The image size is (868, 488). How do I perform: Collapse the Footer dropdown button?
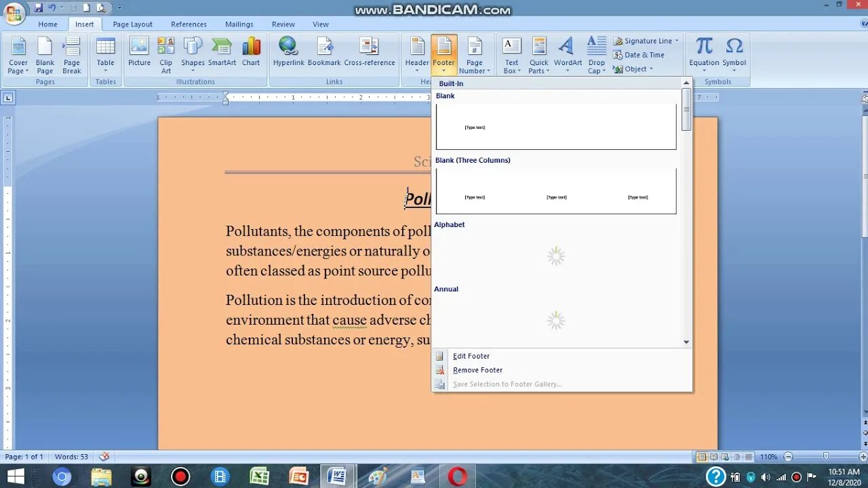click(444, 56)
